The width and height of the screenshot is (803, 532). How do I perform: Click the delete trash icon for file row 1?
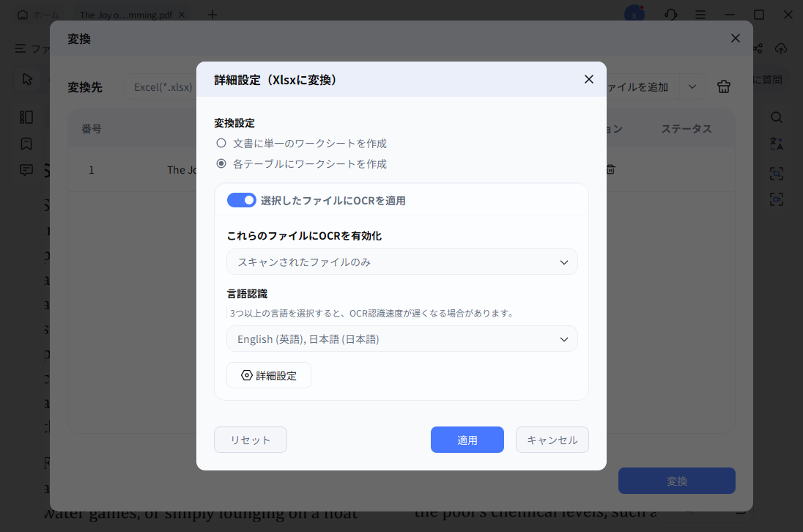pyautogui.click(x=610, y=169)
